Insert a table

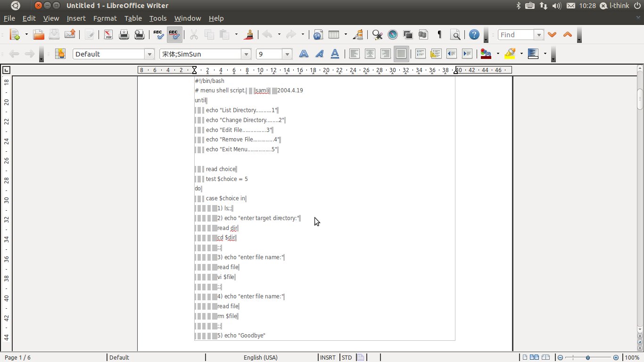tap(334, 34)
